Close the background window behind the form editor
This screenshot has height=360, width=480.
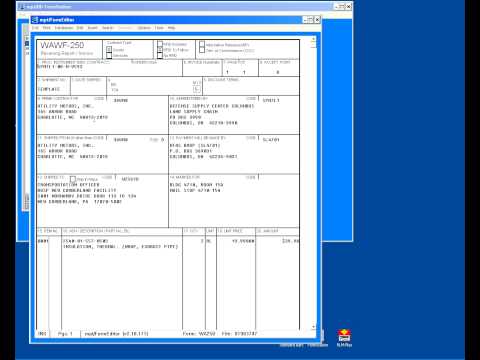[349, 6]
